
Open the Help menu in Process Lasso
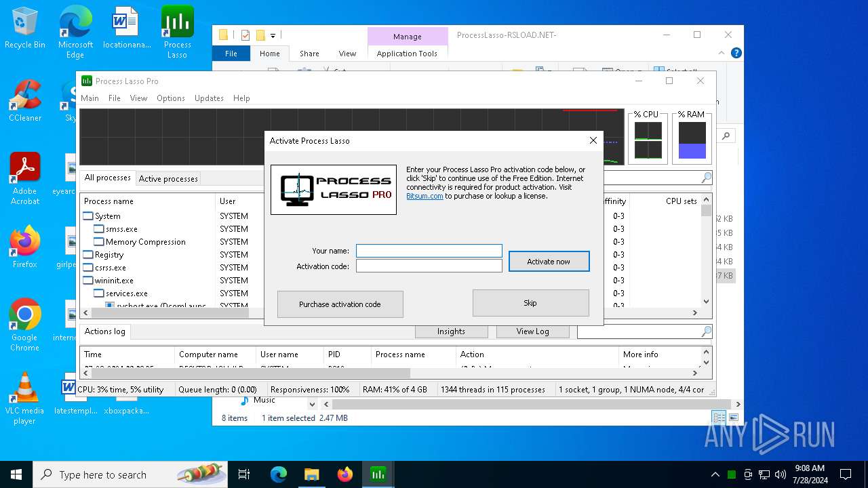tap(241, 98)
